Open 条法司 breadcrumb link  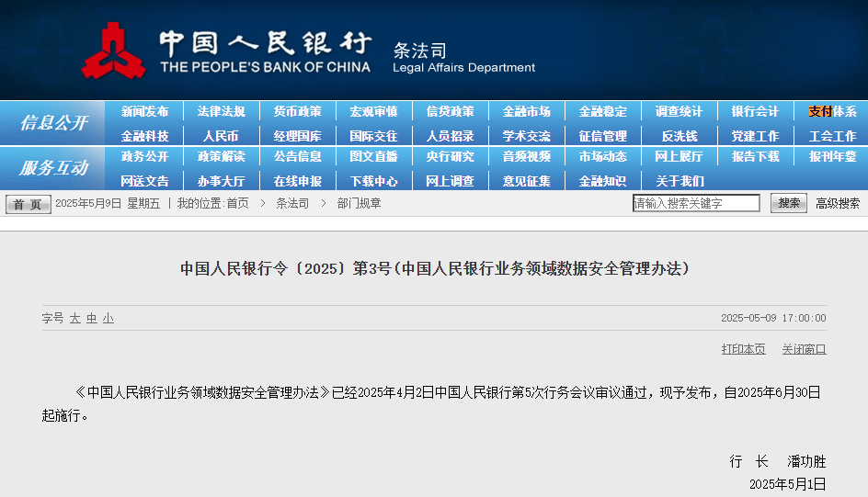pos(292,203)
